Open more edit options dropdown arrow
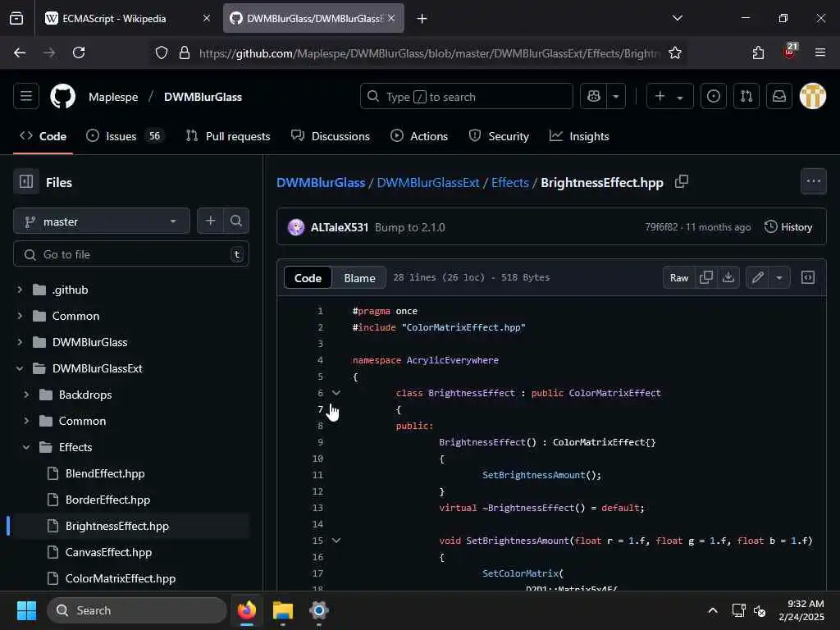This screenshot has width=840, height=630. [779, 277]
